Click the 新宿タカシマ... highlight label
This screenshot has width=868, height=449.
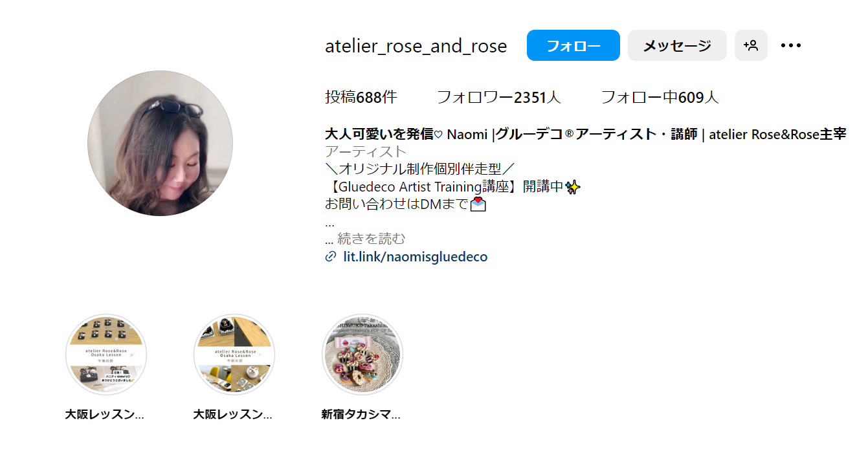361,414
